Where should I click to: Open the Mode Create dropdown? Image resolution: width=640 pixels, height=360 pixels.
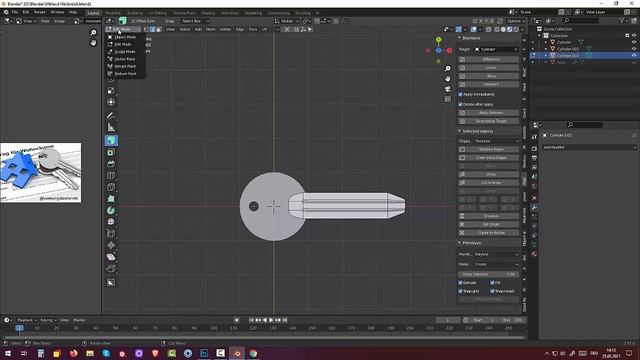coord(496,264)
